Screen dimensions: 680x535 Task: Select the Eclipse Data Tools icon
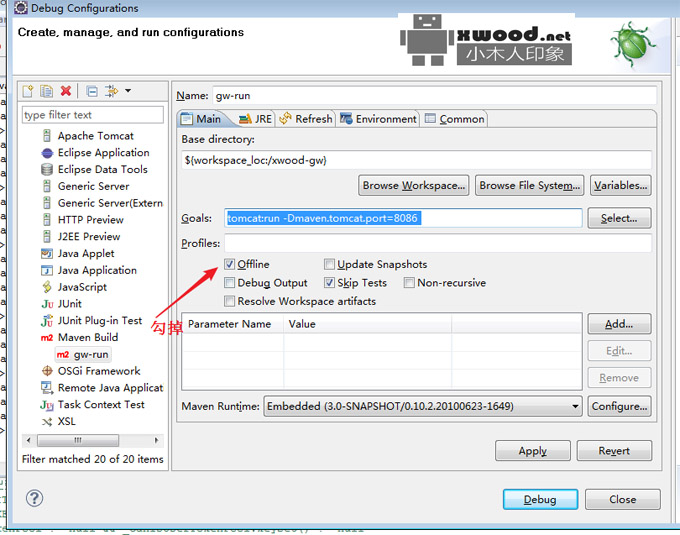(47, 170)
